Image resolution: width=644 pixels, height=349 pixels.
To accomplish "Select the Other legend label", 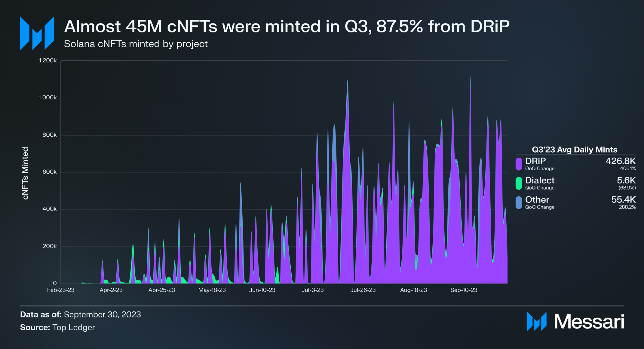I will click(537, 199).
